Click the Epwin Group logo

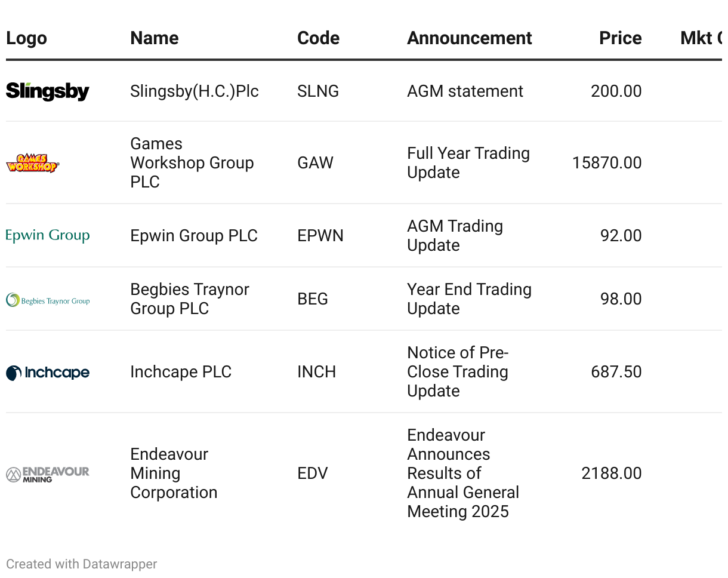[48, 235]
